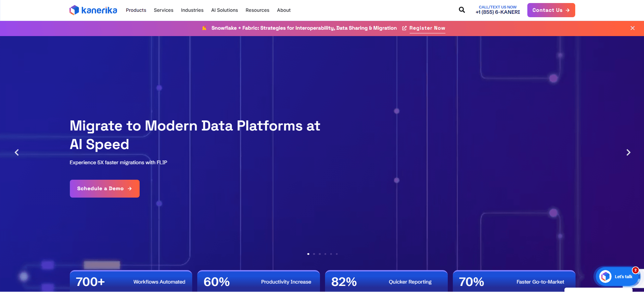Advance to next hero slide arrow
This screenshot has width=644, height=292.
628,152
